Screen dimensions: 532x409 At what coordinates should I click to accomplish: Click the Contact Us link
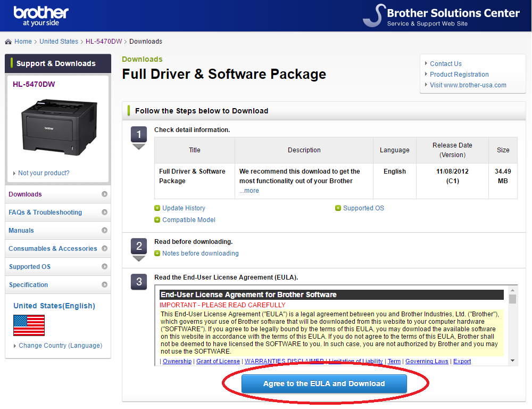pyautogui.click(x=445, y=64)
